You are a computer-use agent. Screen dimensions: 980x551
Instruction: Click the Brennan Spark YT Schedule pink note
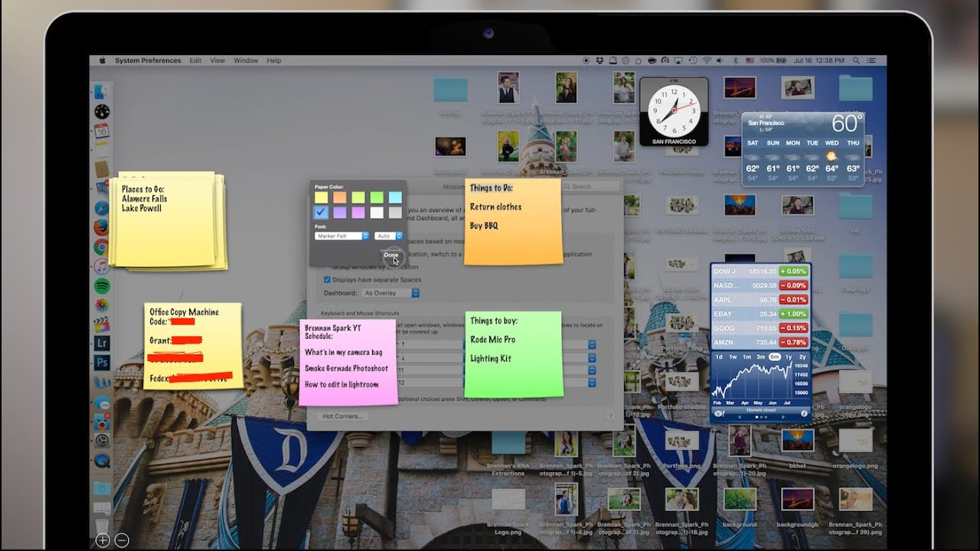(348, 362)
